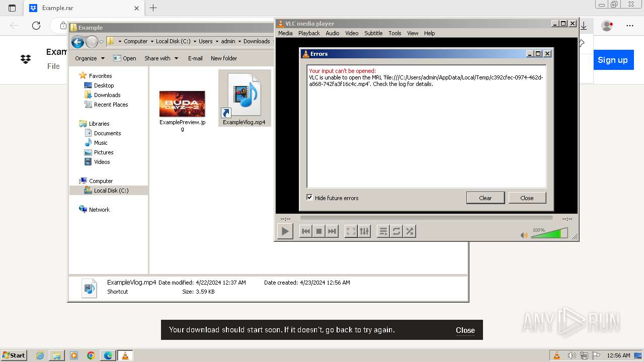Click the browser profile icon
This screenshot has width=644, height=362.
pyautogui.click(x=607, y=26)
